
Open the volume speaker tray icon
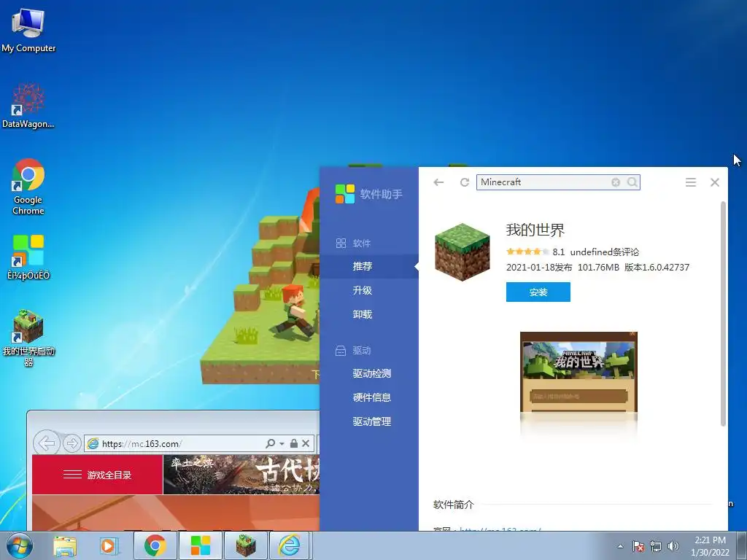coord(673,546)
